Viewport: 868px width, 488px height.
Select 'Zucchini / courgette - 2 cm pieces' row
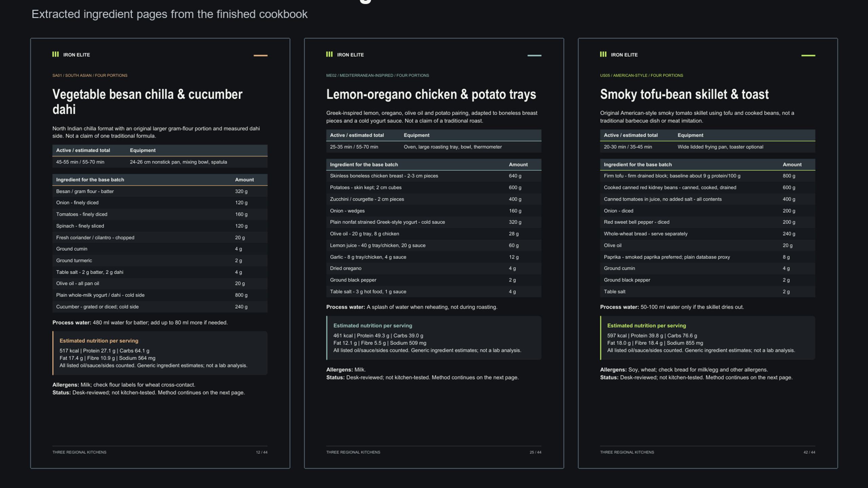coord(433,199)
